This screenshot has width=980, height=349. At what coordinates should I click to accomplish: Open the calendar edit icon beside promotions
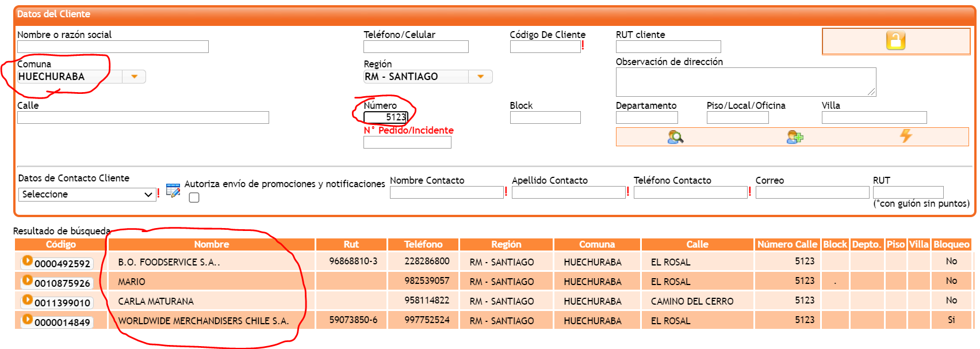[x=173, y=190]
